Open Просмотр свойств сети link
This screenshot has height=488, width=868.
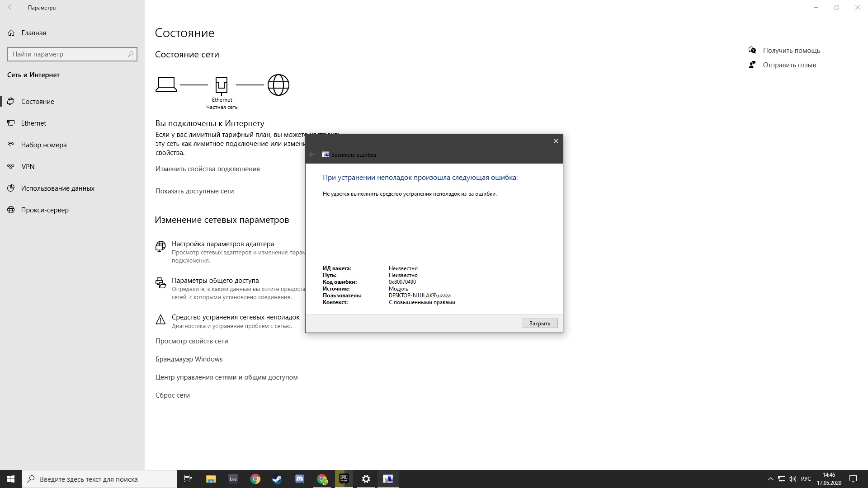point(192,341)
